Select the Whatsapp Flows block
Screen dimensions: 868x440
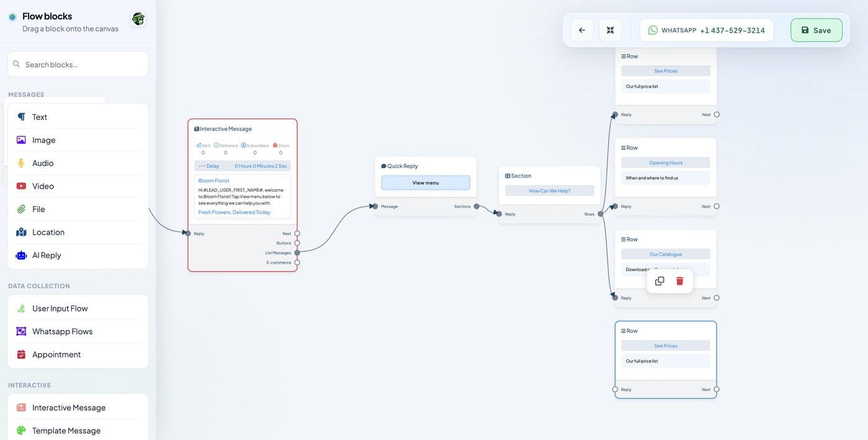pyautogui.click(x=78, y=331)
